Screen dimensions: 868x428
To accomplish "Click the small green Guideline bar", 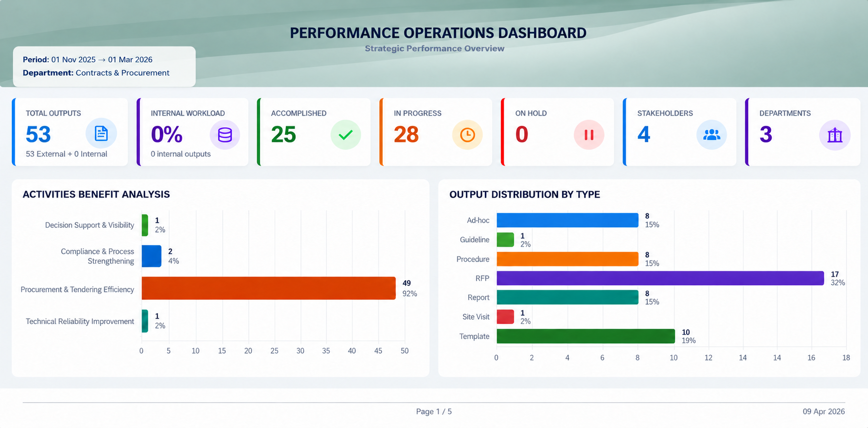I will pyautogui.click(x=505, y=240).
